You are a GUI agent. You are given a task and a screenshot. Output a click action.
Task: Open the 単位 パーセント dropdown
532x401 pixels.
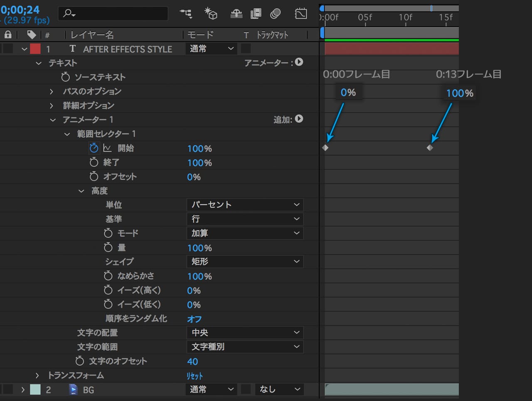(245, 205)
